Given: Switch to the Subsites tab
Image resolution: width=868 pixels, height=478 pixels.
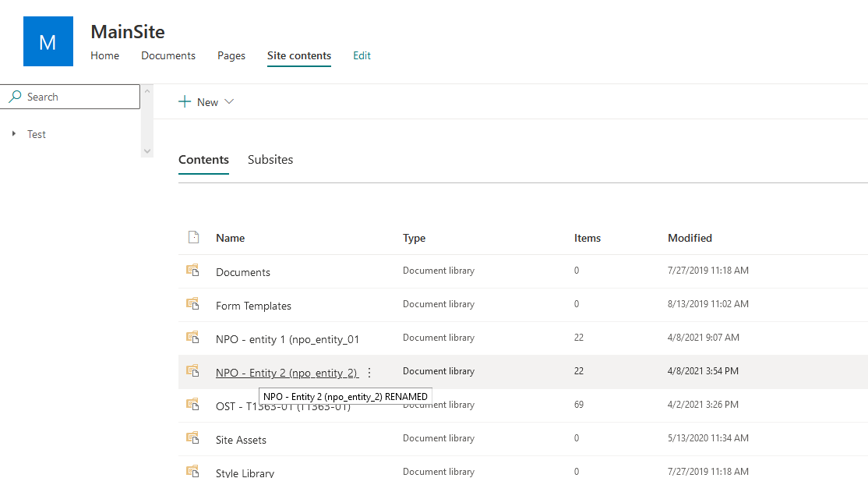Looking at the screenshot, I should [x=270, y=160].
